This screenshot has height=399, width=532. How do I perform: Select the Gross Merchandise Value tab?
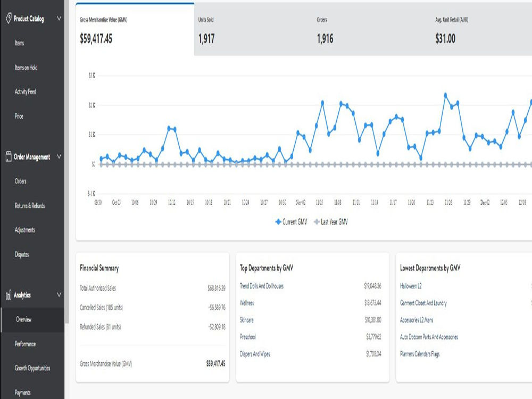(135, 29)
